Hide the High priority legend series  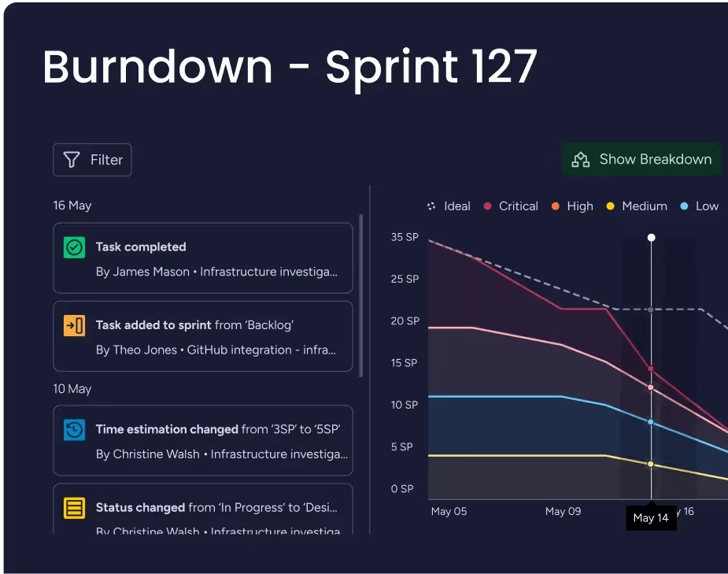tap(572, 206)
